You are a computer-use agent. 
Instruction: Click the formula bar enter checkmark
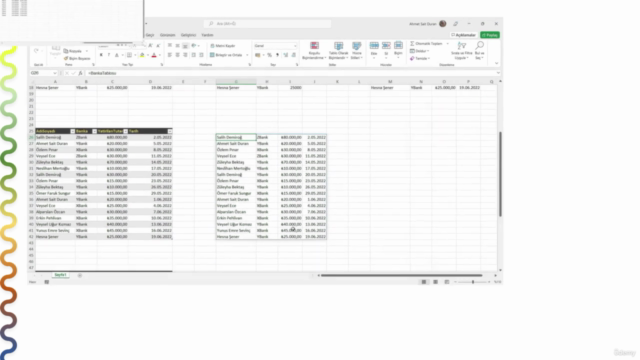click(x=73, y=73)
